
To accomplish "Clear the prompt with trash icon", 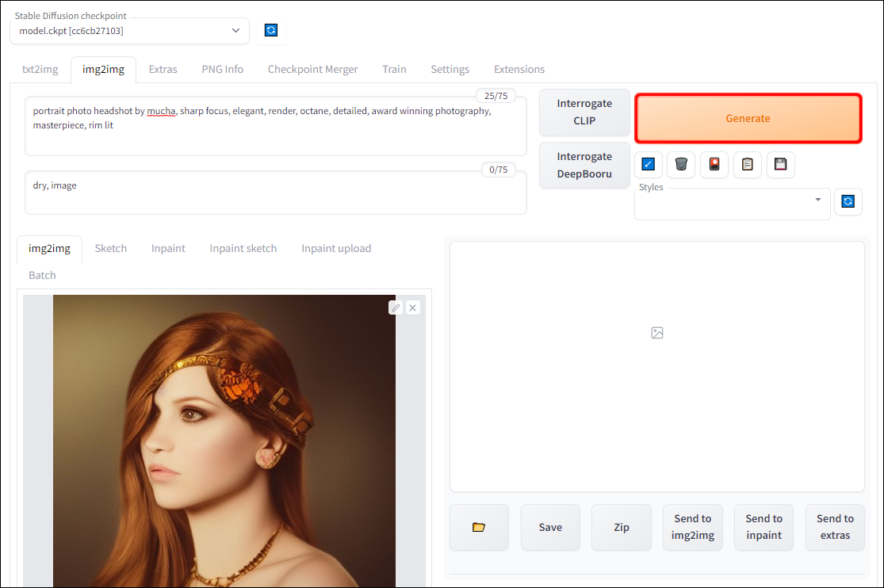I will coord(681,164).
